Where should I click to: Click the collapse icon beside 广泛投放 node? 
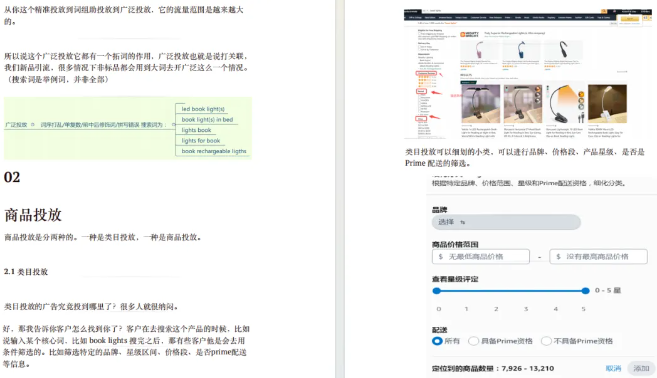(33, 124)
